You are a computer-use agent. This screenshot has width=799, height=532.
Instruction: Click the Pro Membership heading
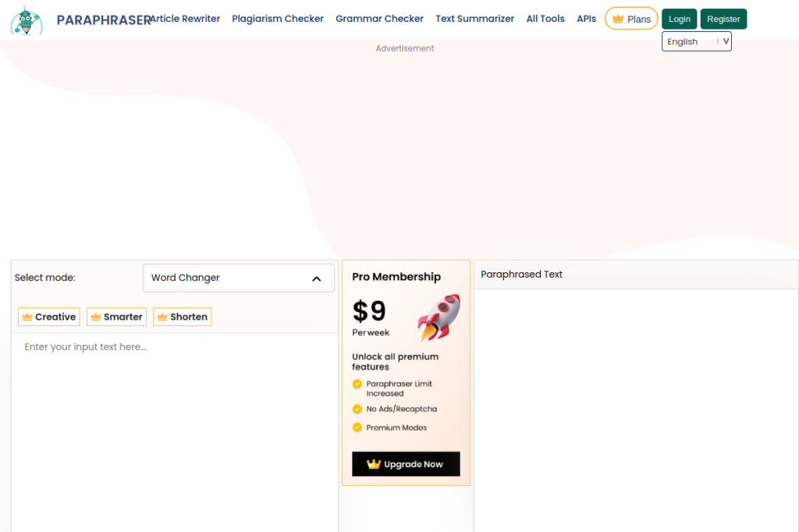[396, 277]
